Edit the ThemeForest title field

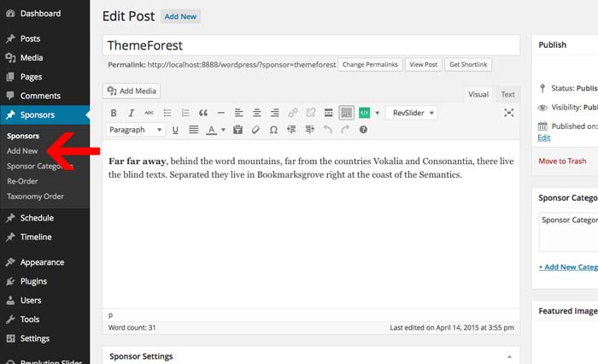(311, 45)
